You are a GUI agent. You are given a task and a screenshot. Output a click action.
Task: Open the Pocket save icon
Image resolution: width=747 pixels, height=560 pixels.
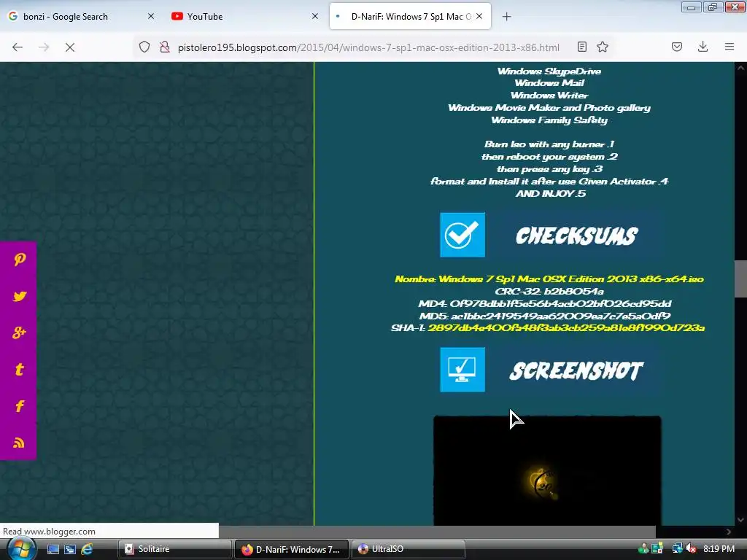(x=677, y=47)
